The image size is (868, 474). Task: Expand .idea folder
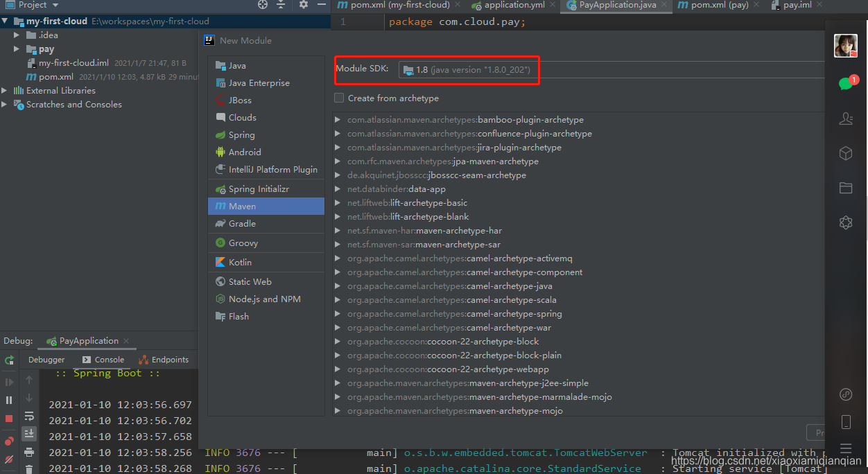17,35
